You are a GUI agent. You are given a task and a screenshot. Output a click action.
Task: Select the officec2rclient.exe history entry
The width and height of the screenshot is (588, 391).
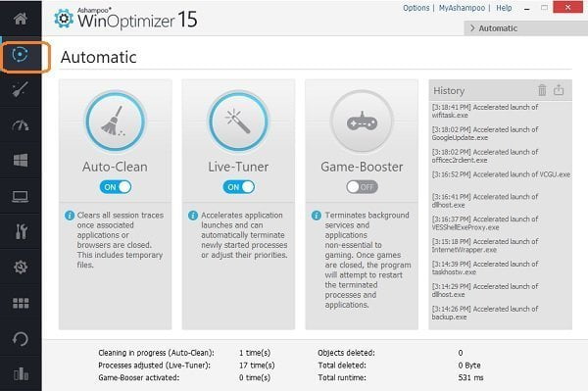click(485, 156)
